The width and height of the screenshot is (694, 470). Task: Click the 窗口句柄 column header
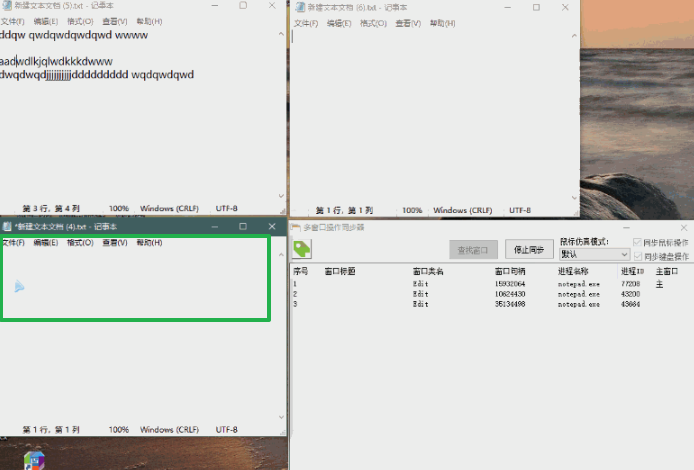click(x=510, y=271)
